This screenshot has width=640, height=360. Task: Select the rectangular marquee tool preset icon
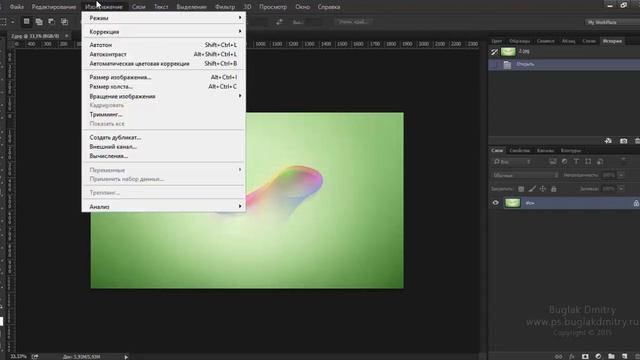(3, 22)
